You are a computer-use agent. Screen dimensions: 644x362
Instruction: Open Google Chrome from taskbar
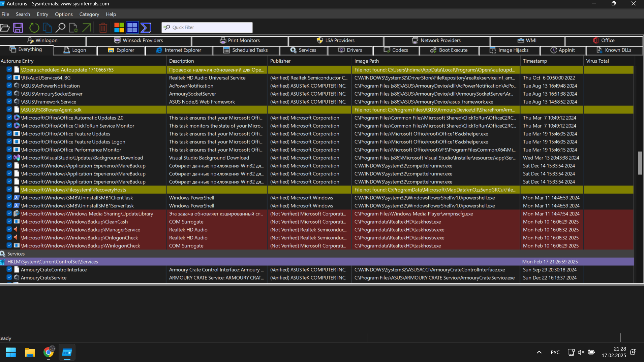point(49,352)
